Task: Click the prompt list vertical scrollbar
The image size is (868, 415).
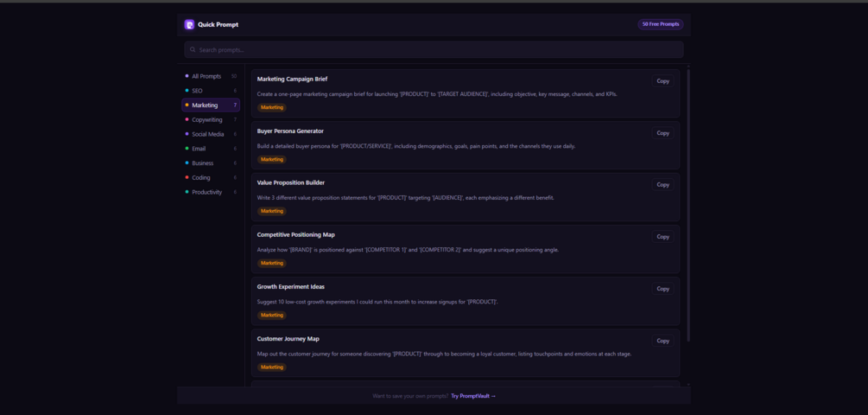Action: (x=688, y=205)
